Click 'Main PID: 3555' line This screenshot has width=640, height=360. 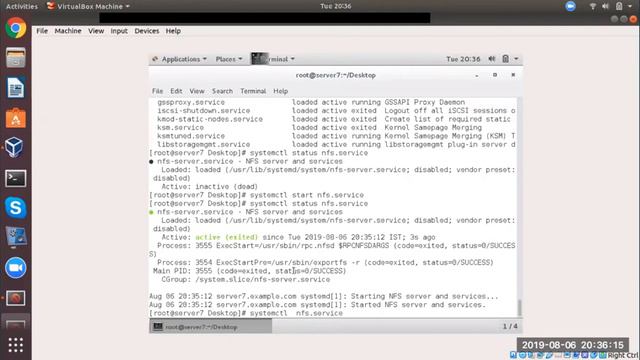[249, 271]
